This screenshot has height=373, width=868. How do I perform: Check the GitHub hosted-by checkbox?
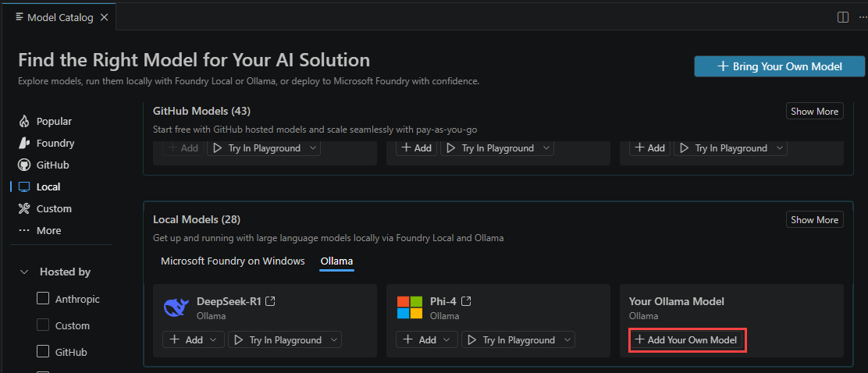(x=43, y=352)
